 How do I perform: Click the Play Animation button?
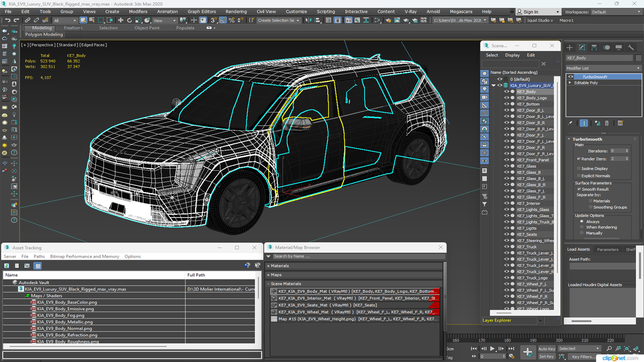[x=492, y=349]
